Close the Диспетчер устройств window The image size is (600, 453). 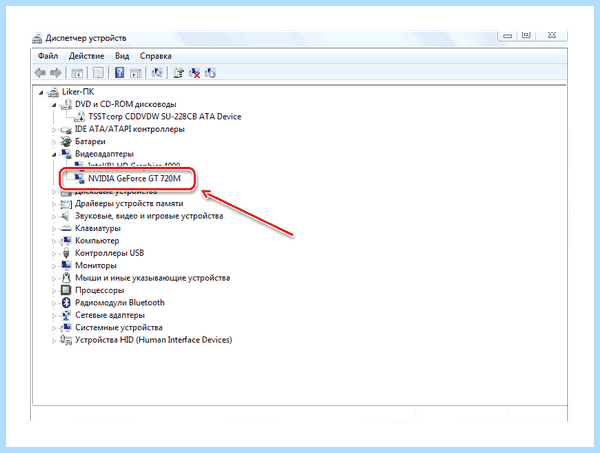(x=552, y=35)
